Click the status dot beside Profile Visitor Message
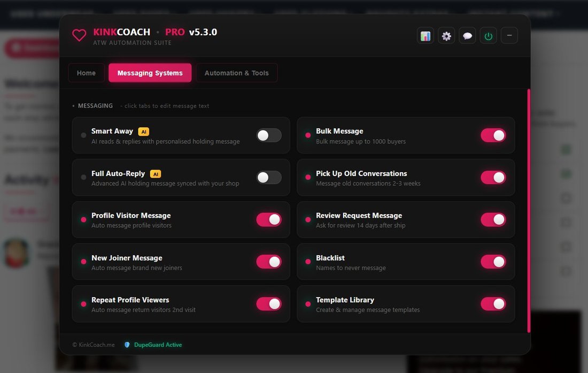The image size is (588, 373). (x=83, y=219)
